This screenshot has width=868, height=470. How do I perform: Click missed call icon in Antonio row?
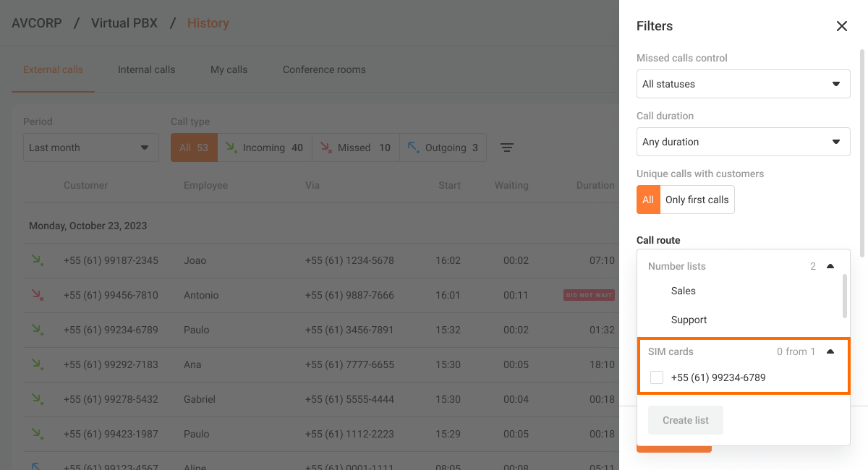point(36,295)
